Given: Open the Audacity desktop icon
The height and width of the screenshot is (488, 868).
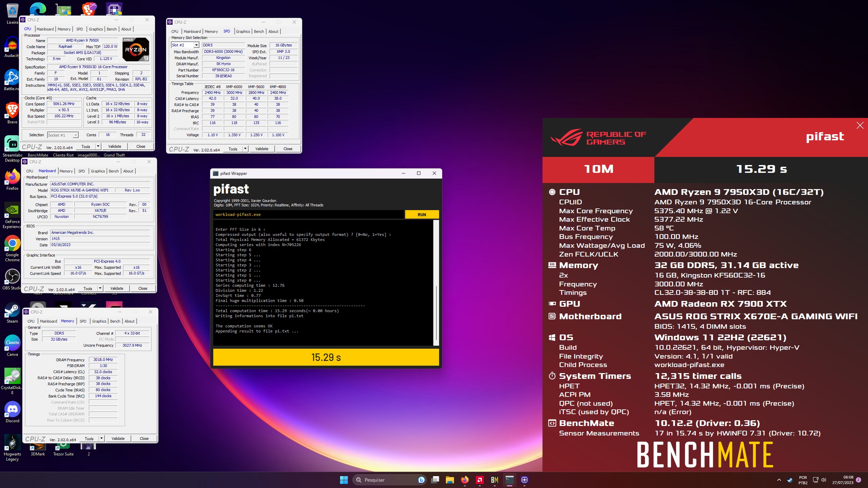Looking at the screenshot, I should [12, 47].
